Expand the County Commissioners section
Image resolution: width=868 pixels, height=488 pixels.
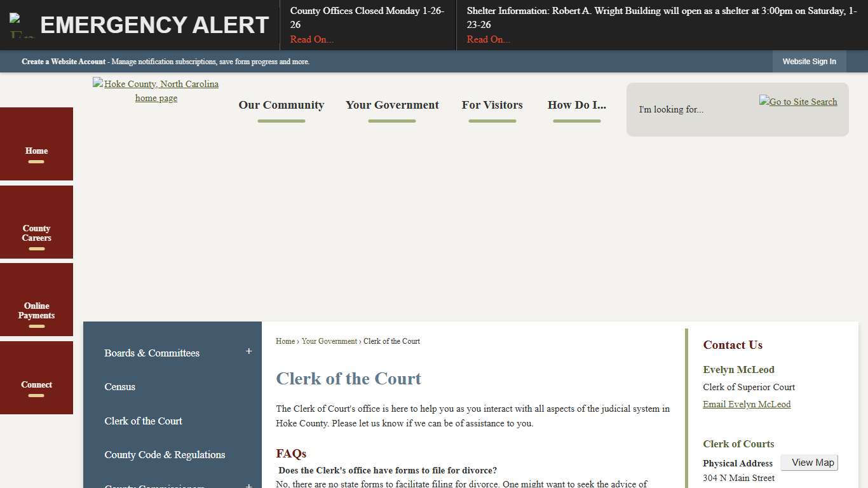pos(248,486)
